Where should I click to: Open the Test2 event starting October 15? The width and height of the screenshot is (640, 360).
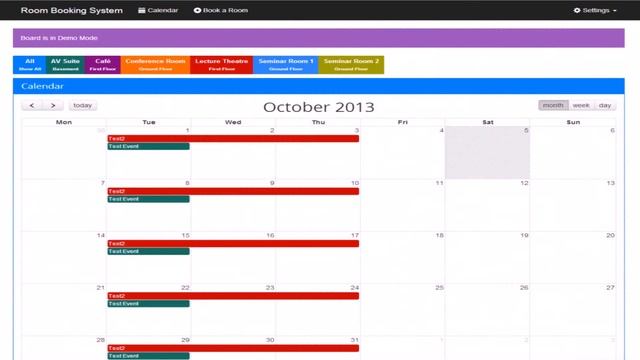click(x=233, y=244)
